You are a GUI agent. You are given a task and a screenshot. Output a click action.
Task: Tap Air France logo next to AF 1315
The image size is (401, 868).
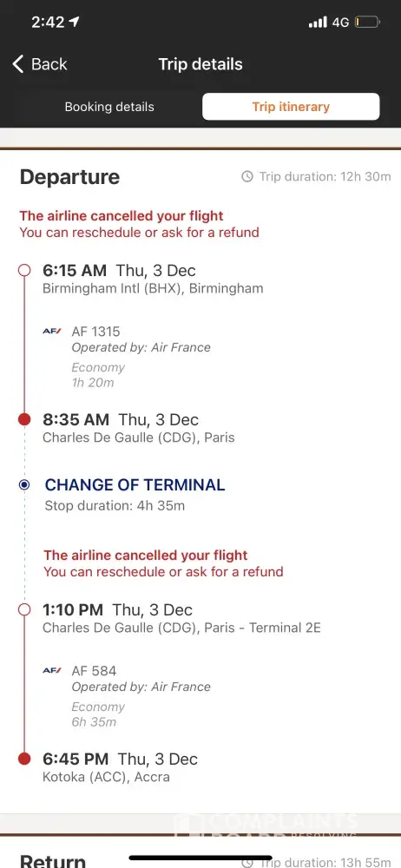(x=52, y=332)
